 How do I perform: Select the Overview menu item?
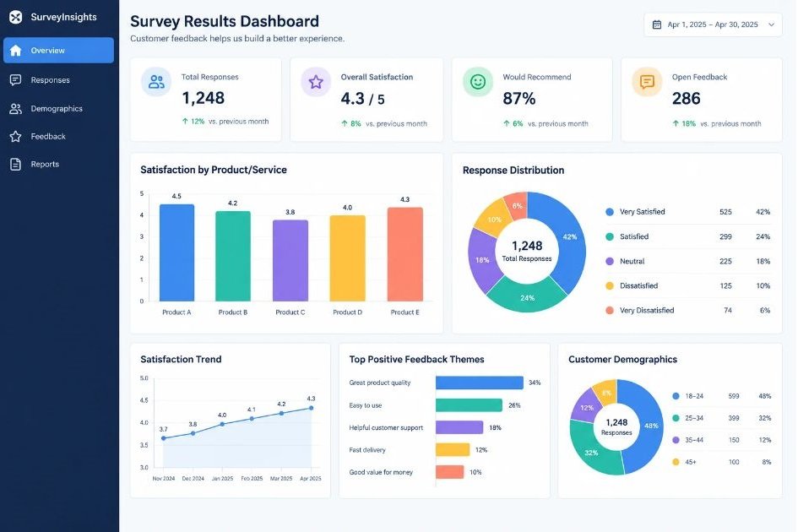click(x=58, y=51)
